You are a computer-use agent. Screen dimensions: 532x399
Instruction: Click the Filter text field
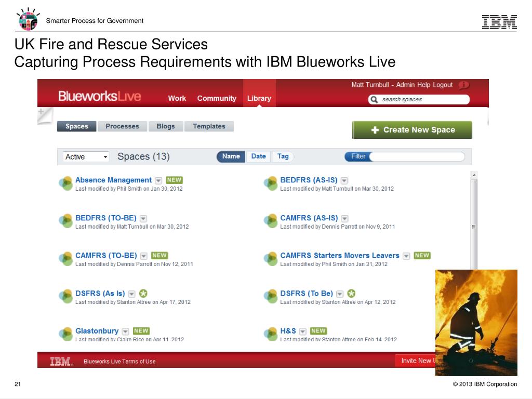(x=417, y=156)
